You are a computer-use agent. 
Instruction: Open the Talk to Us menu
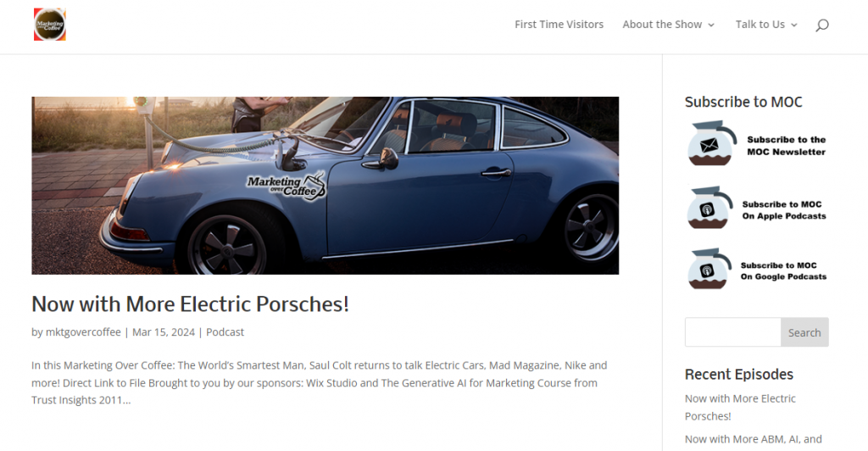pos(760,25)
